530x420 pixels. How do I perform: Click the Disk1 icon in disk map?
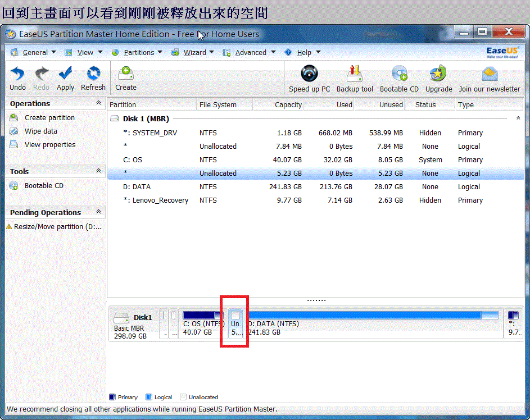tap(121, 318)
